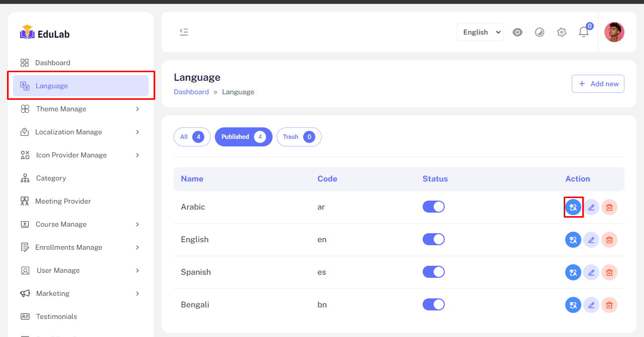Click the eye icon in the header
The height and width of the screenshot is (337, 644).
518,32
